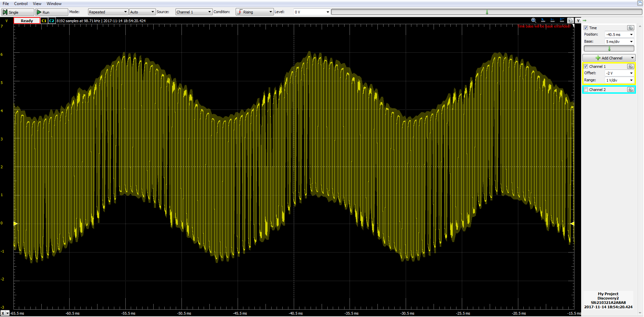This screenshot has height=317, width=644.
Task: Open the Offset -2 V dropdown
Action: coord(619,73)
